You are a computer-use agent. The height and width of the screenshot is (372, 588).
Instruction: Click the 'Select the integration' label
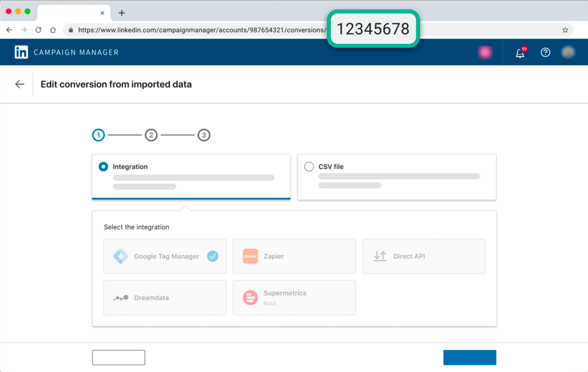[x=136, y=227]
